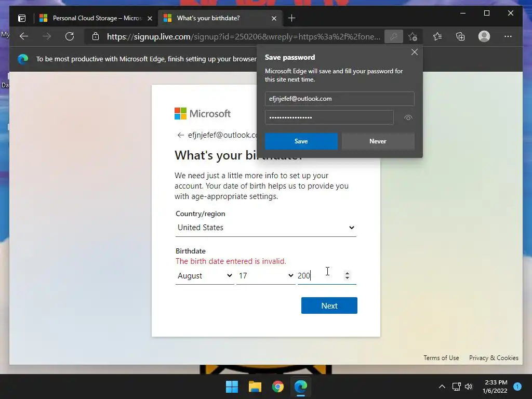Click the invalid birth date error message

click(x=231, y=261)
